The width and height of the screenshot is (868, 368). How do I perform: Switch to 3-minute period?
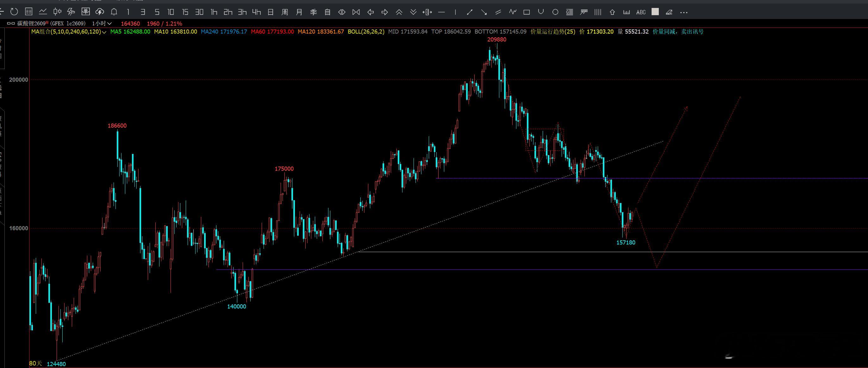point(142,12)
